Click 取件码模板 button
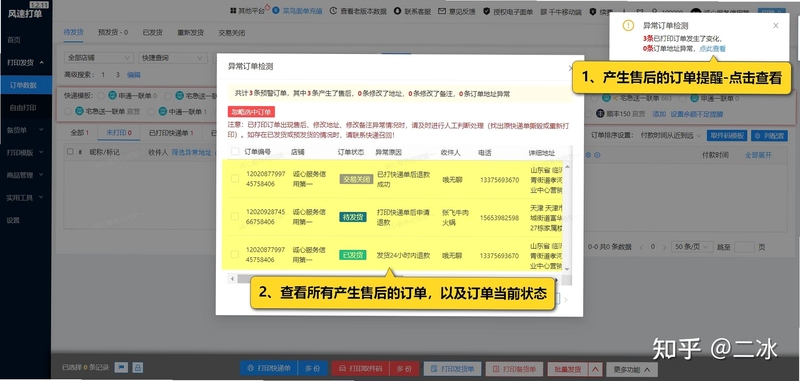800x381 pixels. click(x=727, y=135)
